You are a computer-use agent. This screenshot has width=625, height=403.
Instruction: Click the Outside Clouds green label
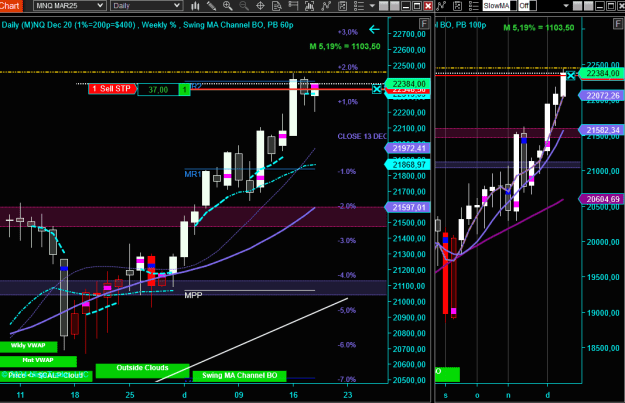(142, 369)
